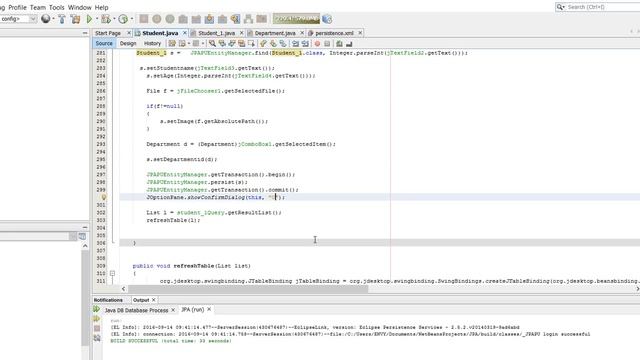
Task: Minimize the upper left panel
Action: (85, 33)
